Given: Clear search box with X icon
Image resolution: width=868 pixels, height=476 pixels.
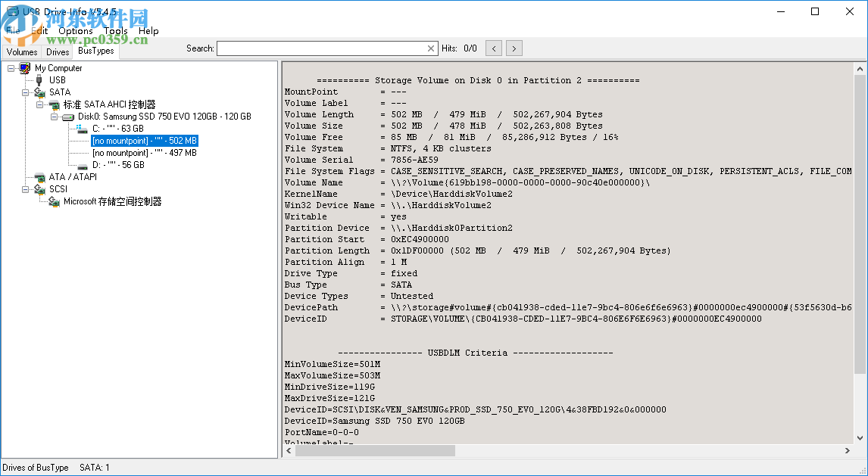Looking at the screenshot, I should [x=431, y=48].
